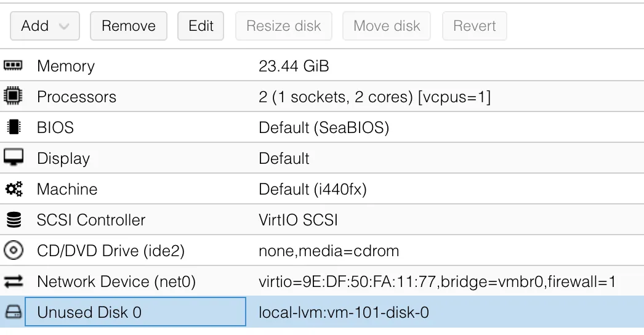Click the Display monitor icon
This screenshot has height=335, width=644.
point(14,158)
